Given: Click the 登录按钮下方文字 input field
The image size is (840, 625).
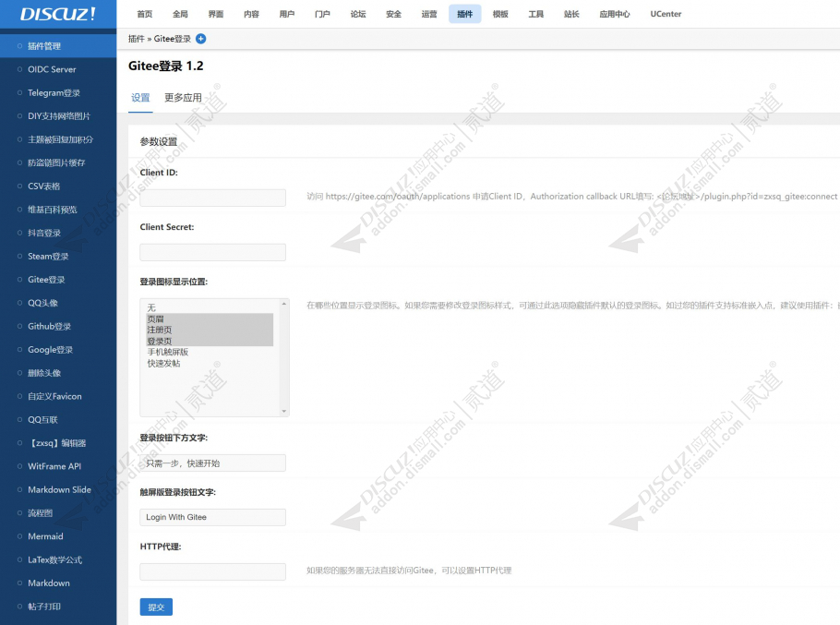Looking at the screenshot, I should coord(212,463).
